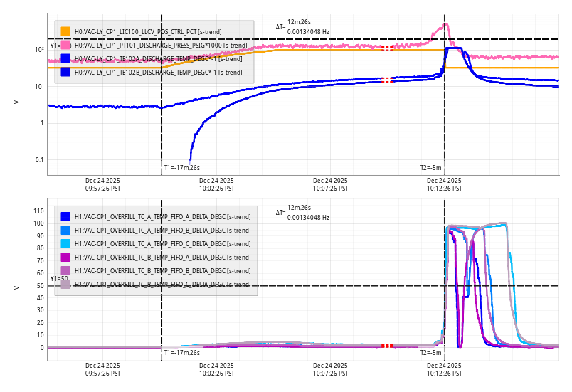Viewport: 572px width, 392px height.
Task: Click the blue TE102B_DISCHARGE_TEMP legend swatch
Action: [65, 72]
